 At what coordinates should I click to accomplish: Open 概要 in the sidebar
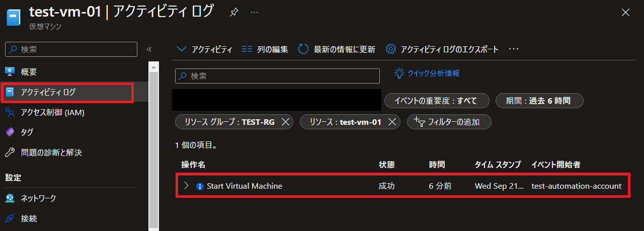pos(29,72)
